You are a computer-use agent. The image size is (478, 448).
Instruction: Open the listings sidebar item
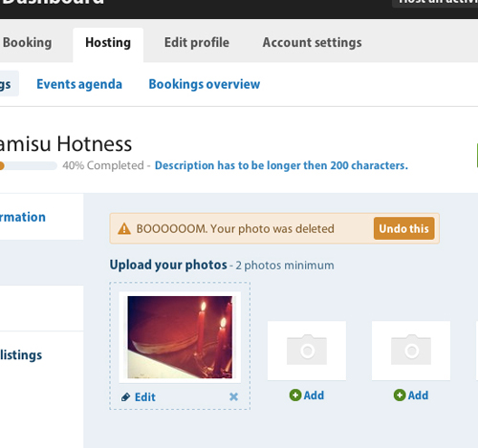click(x=21, y=355)
